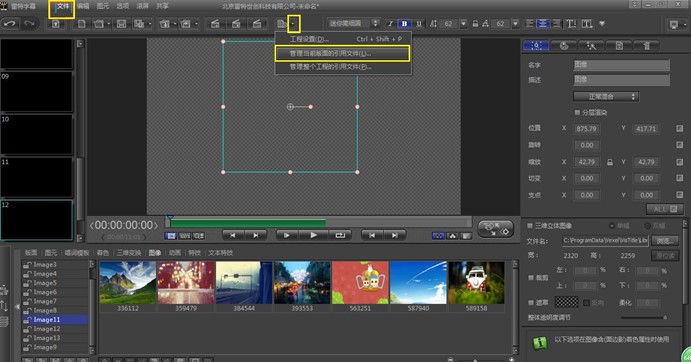Select the 单幅 radio button
691x362 pixels.
pos(612,226)
